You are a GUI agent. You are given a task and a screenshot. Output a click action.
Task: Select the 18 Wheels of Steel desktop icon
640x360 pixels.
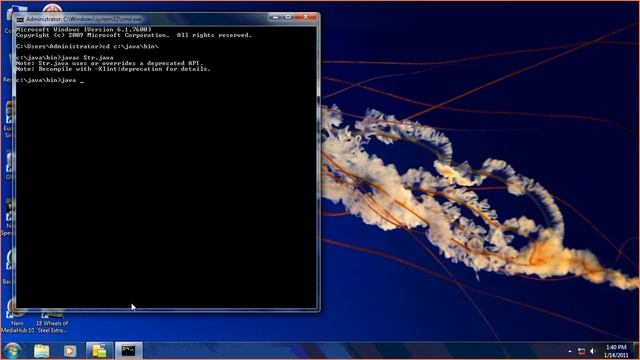pos(52,321)
